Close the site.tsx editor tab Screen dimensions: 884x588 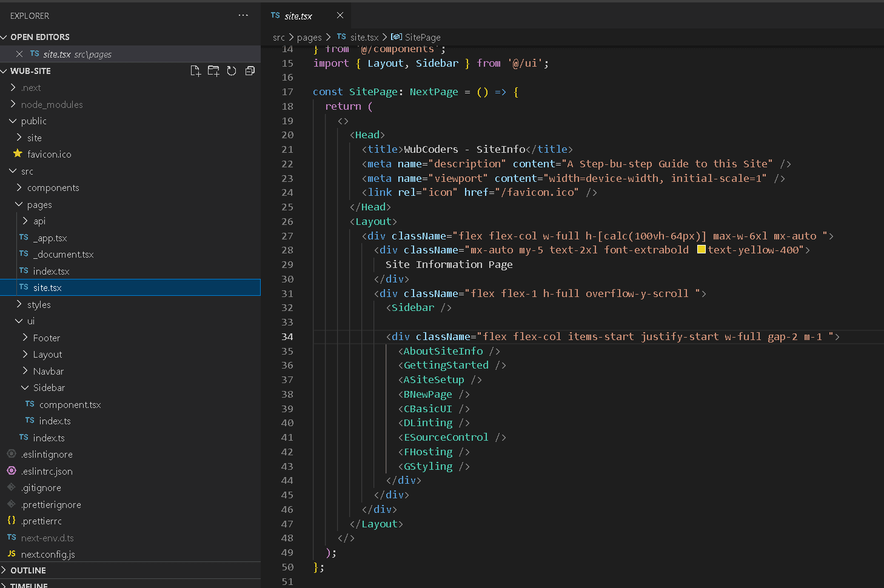click(340, 16)
